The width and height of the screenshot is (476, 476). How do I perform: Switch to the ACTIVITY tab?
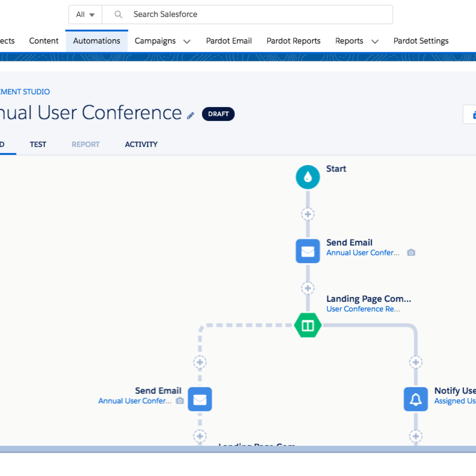pyautogui.click(x=141, y=144)
